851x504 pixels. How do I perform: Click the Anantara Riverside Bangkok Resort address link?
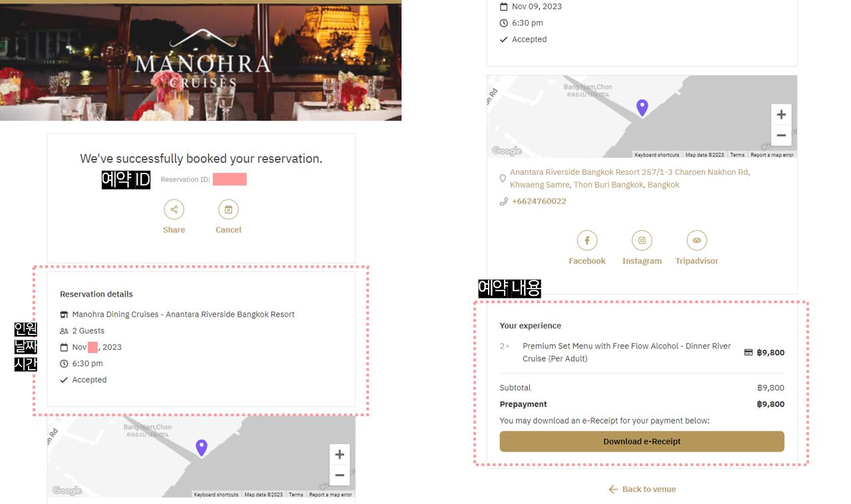point(630,178)
